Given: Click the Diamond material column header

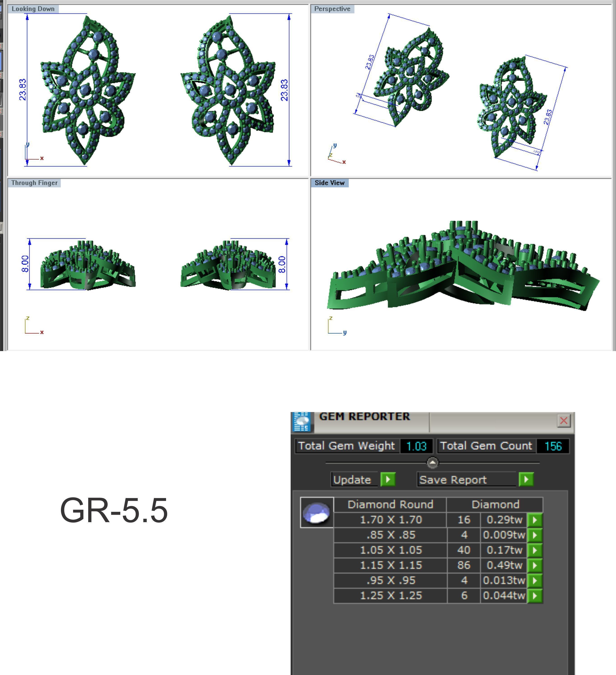Looking at the screenshot, I should coord(495,505).
